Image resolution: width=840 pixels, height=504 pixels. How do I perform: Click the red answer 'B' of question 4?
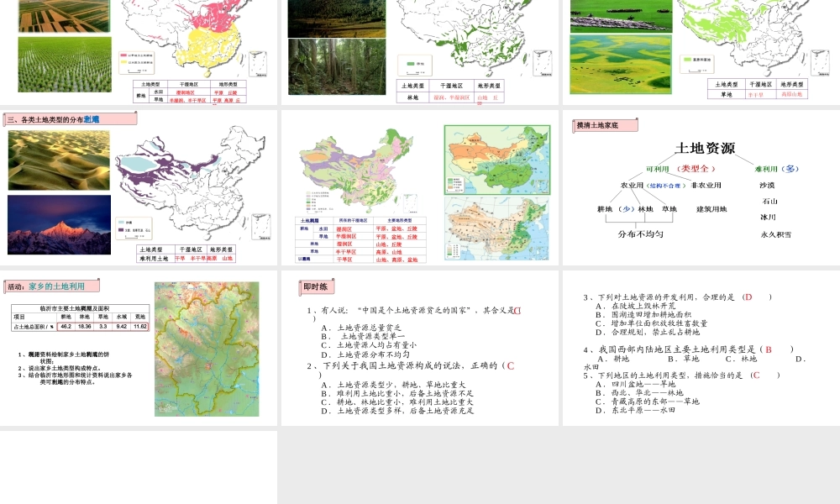(769, 349)
